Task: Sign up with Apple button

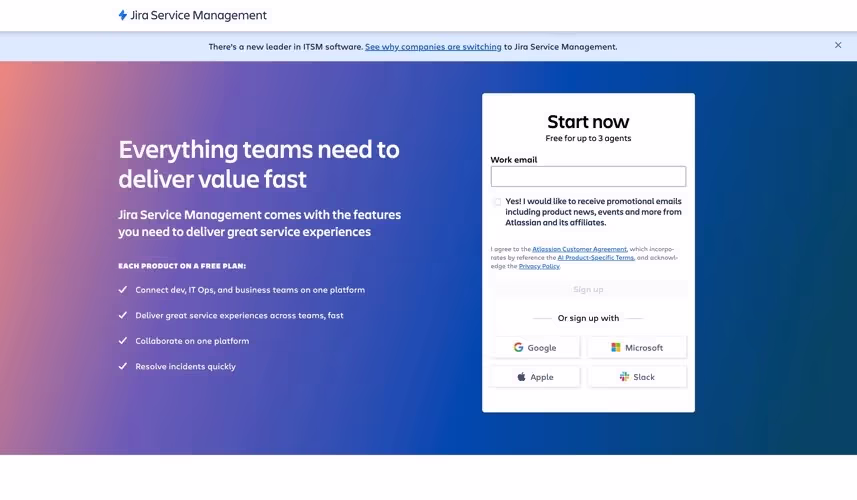Action: tap(535, 377)
